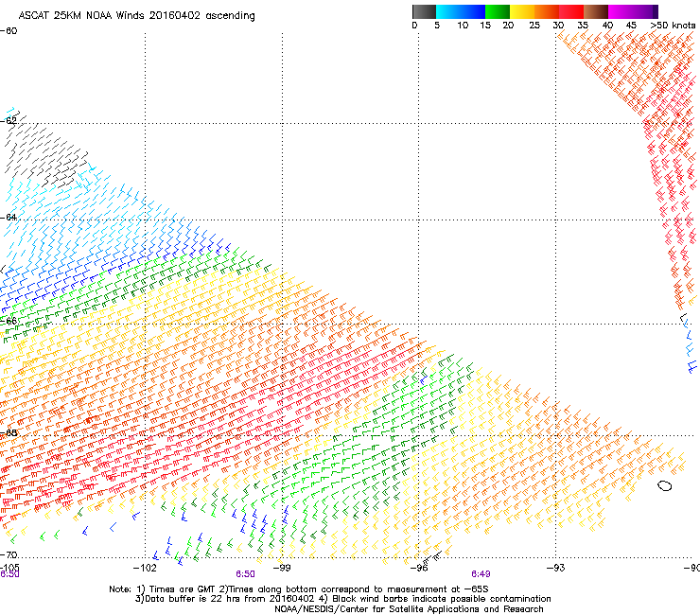The image size is (700, 615).
Task: Click the '-64' latitude axis label
Action: tap(9, 218)
